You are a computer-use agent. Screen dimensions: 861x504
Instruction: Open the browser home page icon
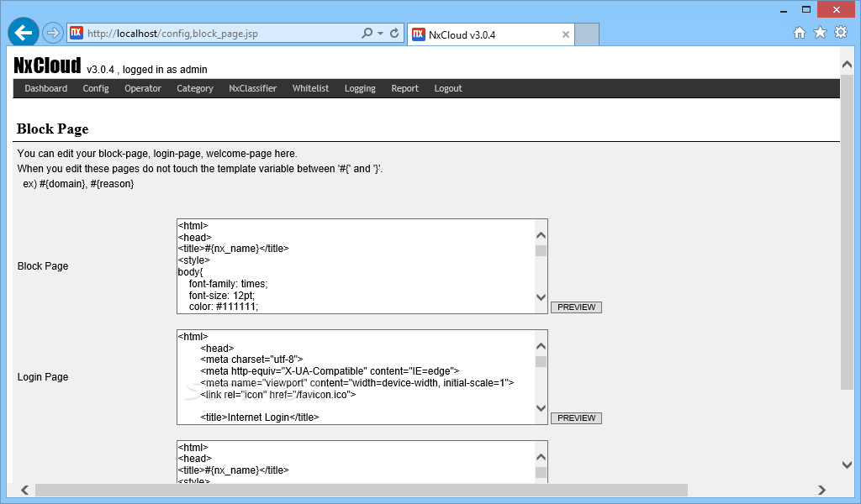point(800,33)
